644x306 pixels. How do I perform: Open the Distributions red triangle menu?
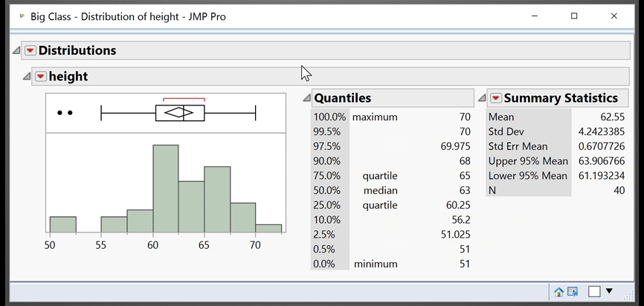pyautogui.click(x=30, y=51)
